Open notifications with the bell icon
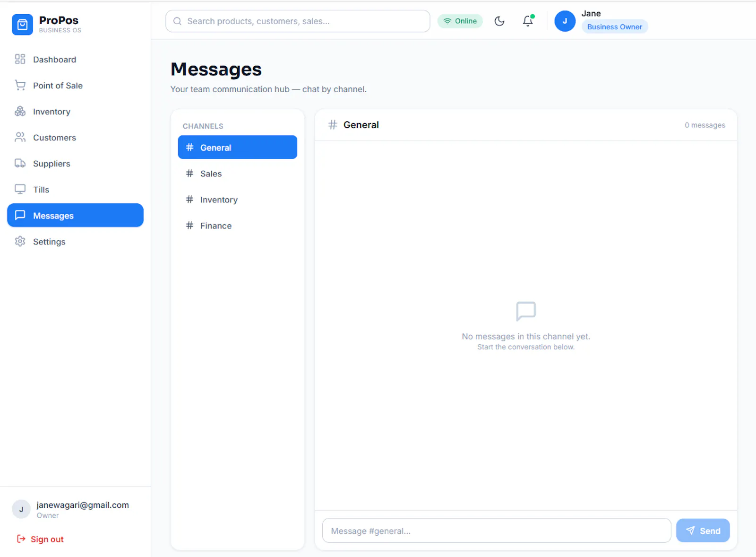The image size is (756, 557). coord(528,21)
